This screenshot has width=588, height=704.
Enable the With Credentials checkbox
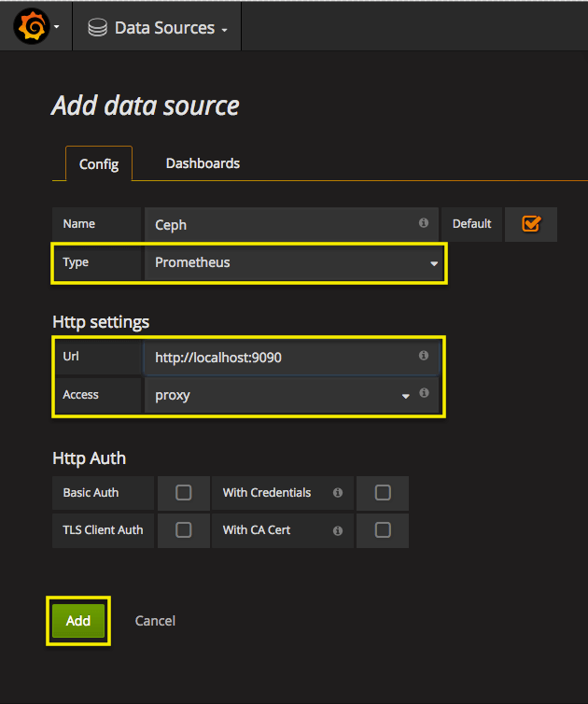[383, 492]
